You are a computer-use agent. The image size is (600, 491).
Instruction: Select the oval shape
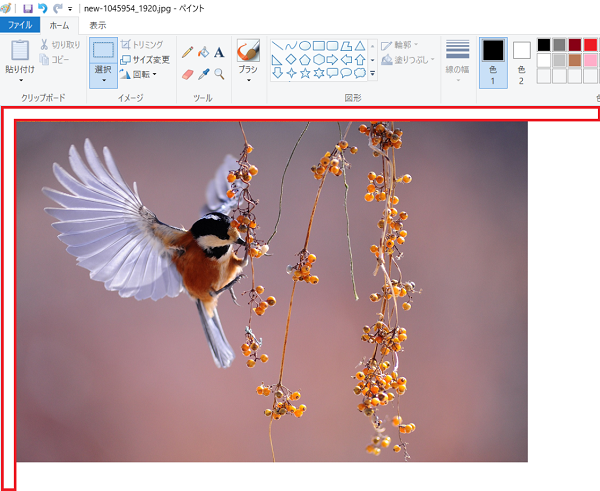(x=305, y=46)
